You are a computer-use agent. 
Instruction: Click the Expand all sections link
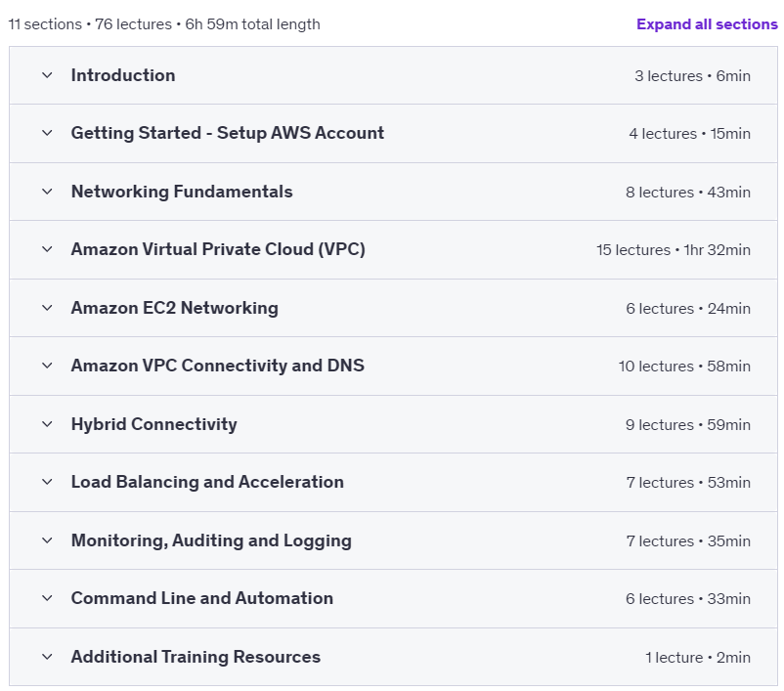pyautogui.click(x=707, y=24)
